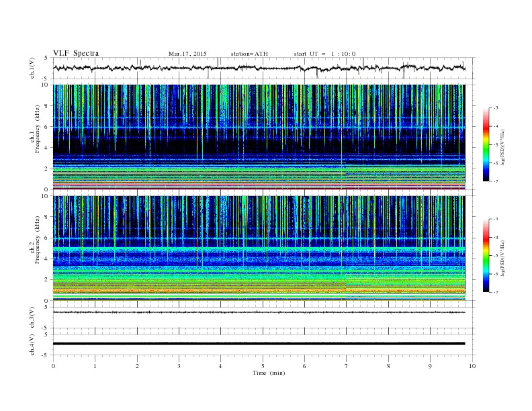Select the date "Mar.17, 2015"
Viewport: 532px width, 411px height.
(187, 54)
